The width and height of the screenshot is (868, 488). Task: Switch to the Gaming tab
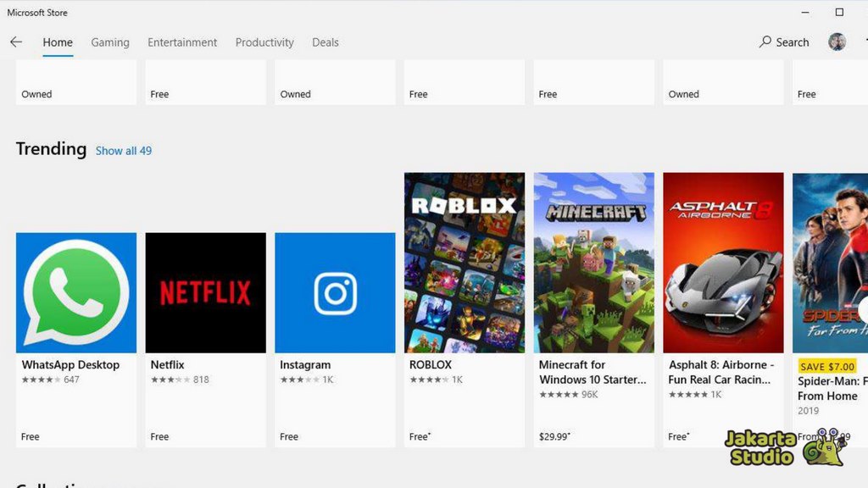[x=110, y=42]
